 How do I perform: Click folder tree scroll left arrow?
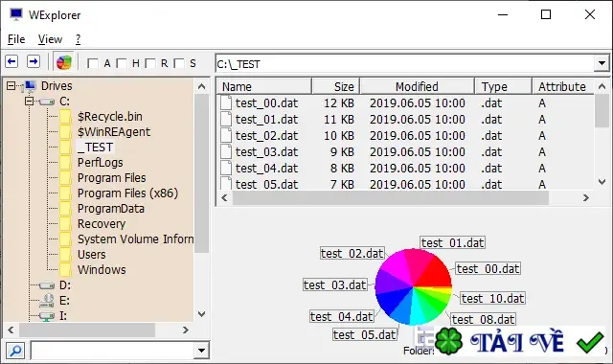tap(11, 330)
